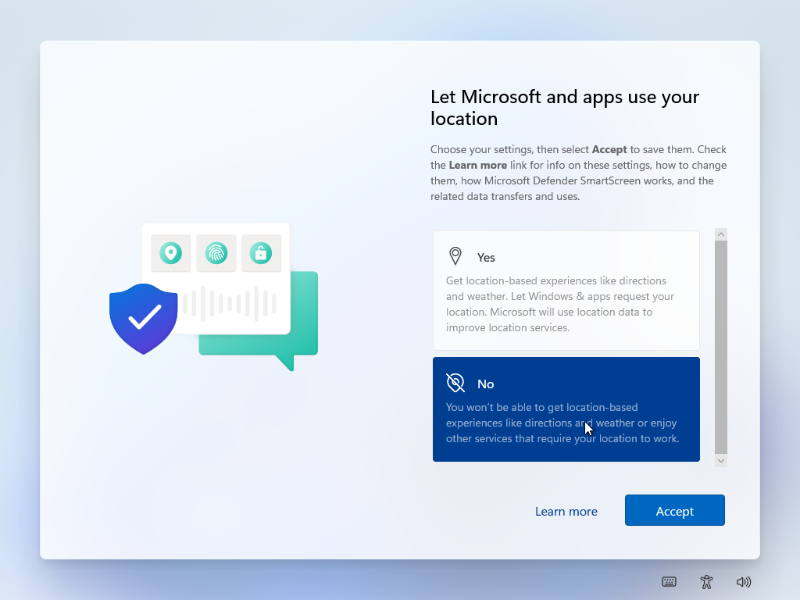Click the location pin tile in illustration
This screenshot has height=600, width=800.
(x=171, y=253)
